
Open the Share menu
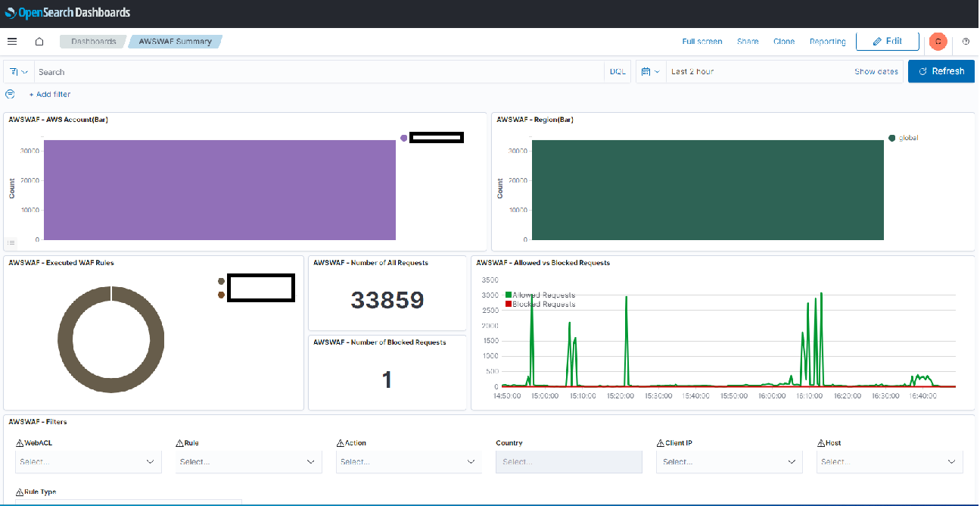tap(748, 42)
